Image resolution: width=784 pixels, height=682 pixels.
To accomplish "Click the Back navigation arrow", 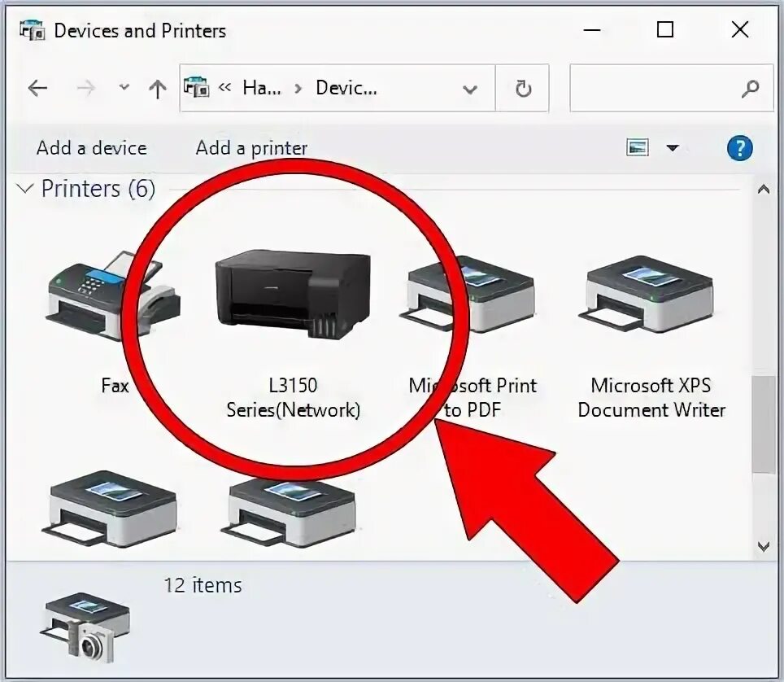I will point(38,89).
